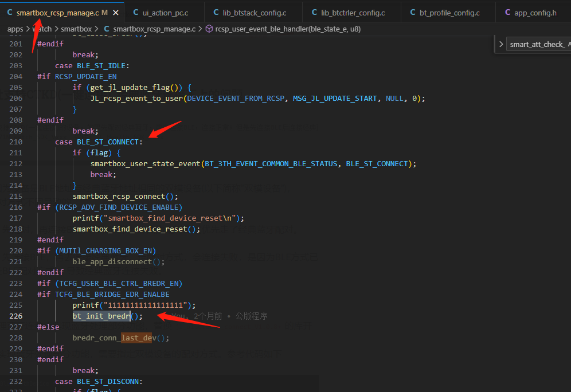The height and width of the screenshot is (392, 571).
Task: Click the C icon on ui_action_pc.c tab
Action: coord(136,13)
